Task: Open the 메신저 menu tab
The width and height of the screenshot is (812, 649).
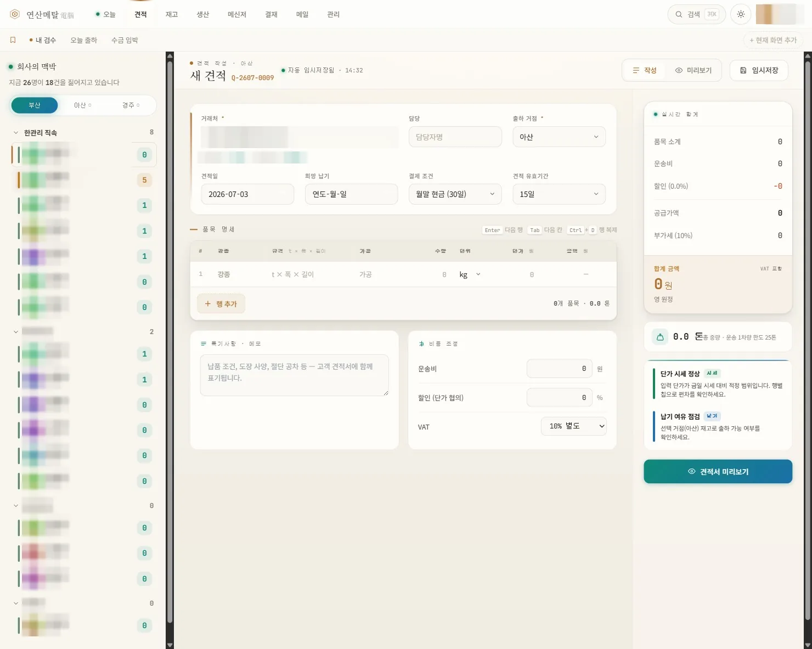Action: pyautogui.click(x=237, y=14)
